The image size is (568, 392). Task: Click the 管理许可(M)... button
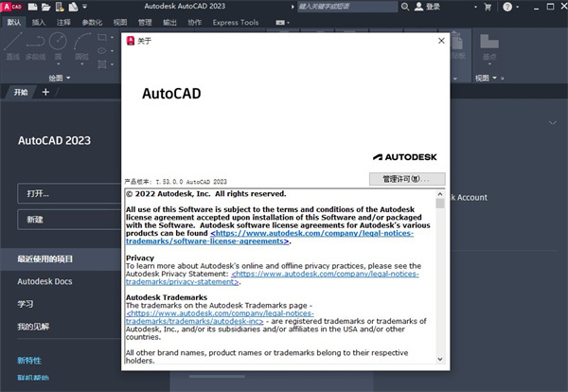pos(407,179)
